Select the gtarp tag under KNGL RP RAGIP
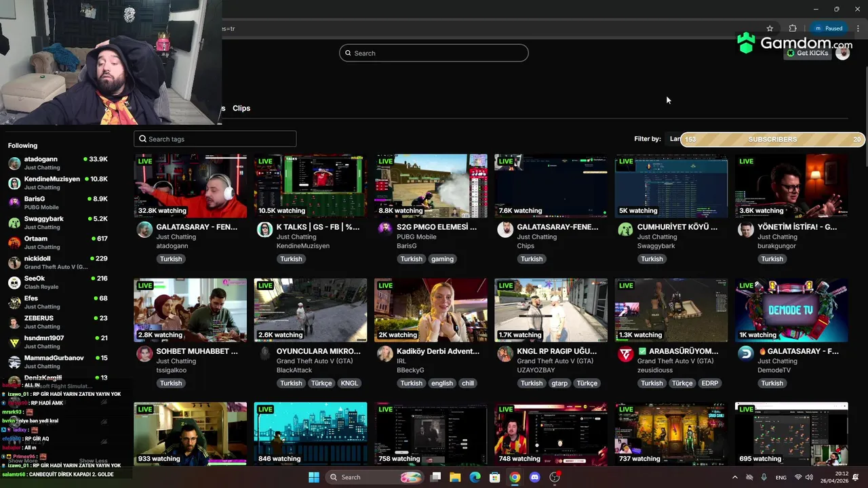Viewport: 868px width, 488px height. click(x=559, y=383)
